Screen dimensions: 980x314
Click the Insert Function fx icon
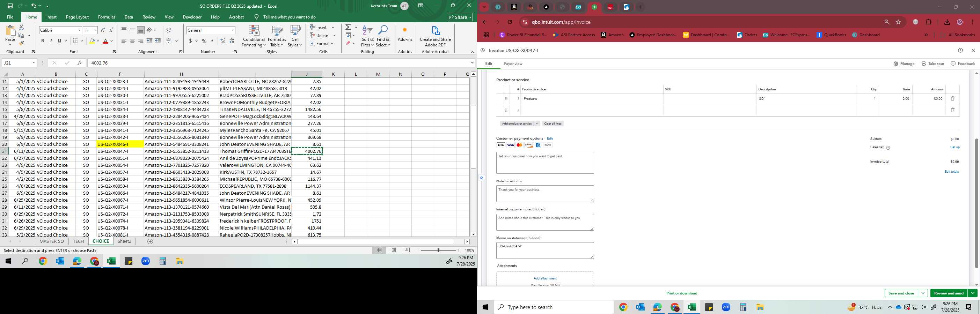[80, 63]
